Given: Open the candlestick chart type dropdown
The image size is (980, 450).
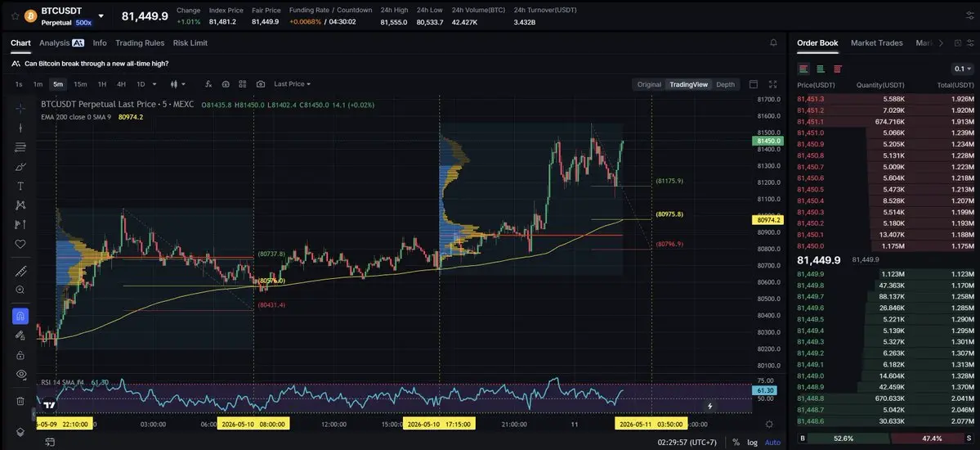Looking at the screenshot, I should 178,84.
